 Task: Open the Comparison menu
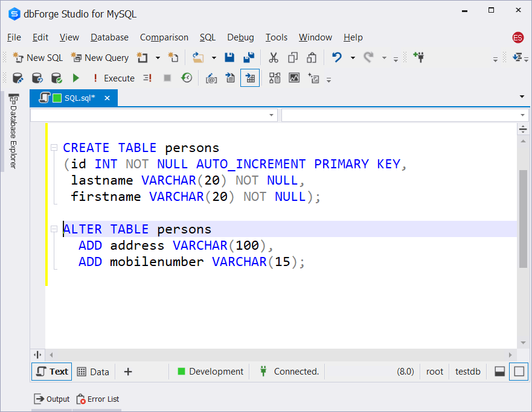(164, 37)
